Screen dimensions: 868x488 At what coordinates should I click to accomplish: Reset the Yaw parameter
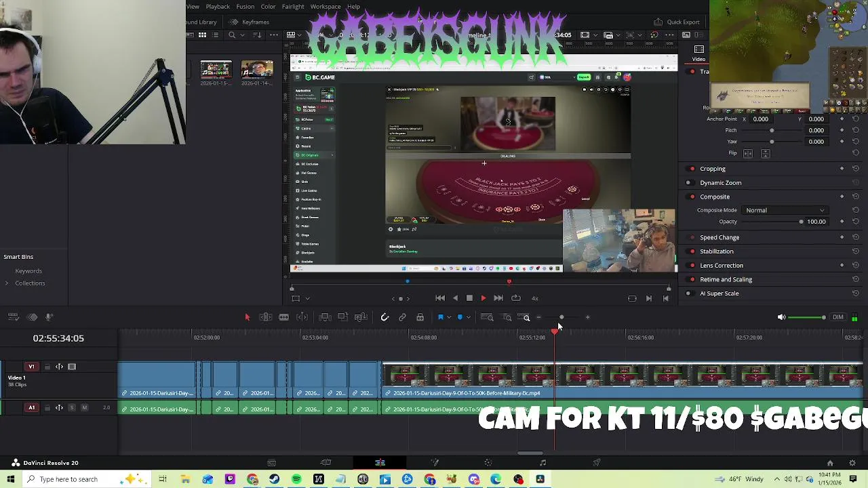click(x=856, y=142)
